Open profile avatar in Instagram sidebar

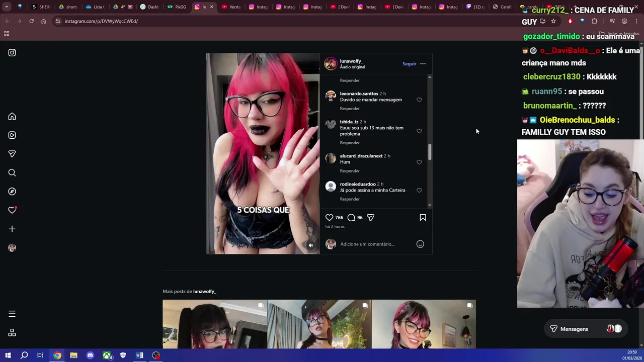click(12, 248)
